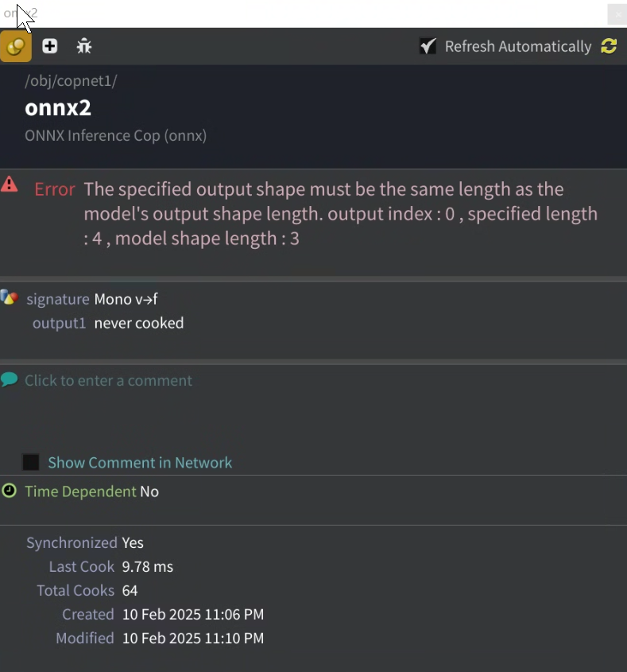Image resolution: width=627 pixels, height=672 pixels.
Task: Click the teal comment bubble icon
Action: [x=9, y=379]
